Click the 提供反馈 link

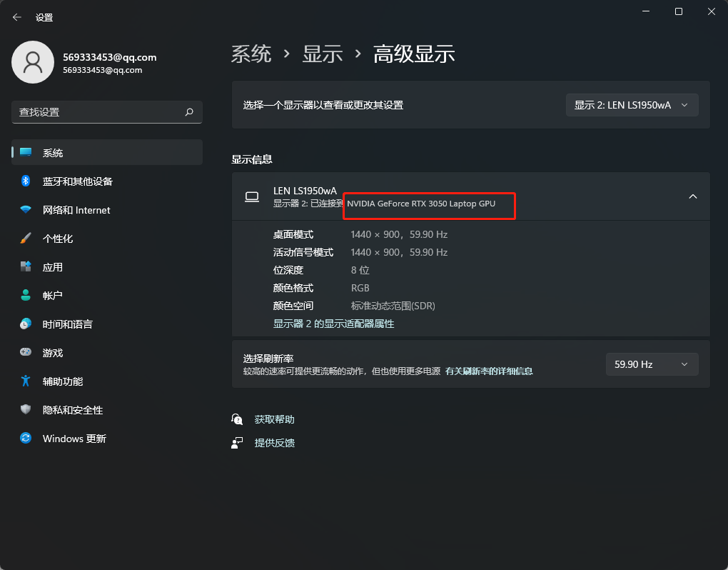point(274,443)
